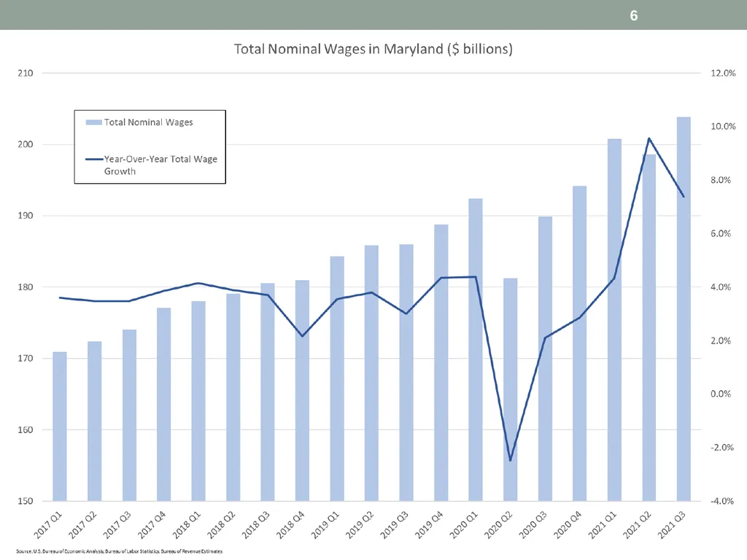This screenshot has height=560, width=747.
Task: Click the right axis label -2.0%
Action: click(722, 448)
